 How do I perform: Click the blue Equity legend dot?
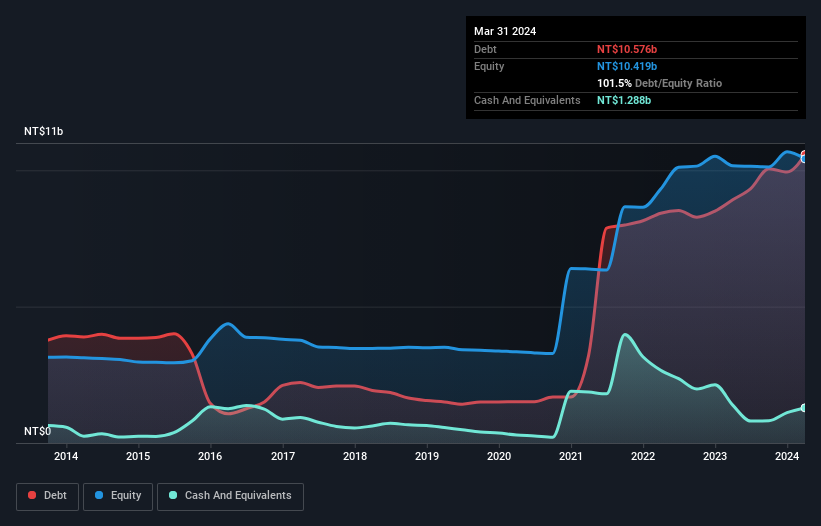point(99,495)
